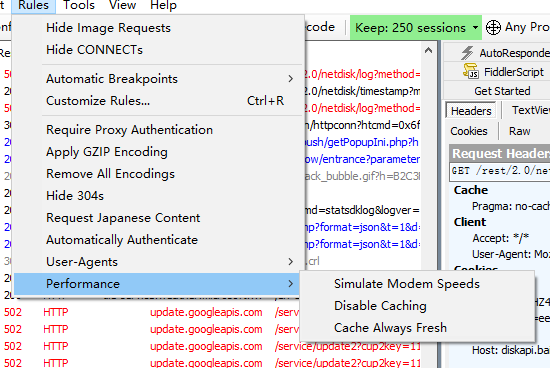Select the Accept: */* header
The height and width of the screenshot is (368, 550).
click(x=501, y=238)
